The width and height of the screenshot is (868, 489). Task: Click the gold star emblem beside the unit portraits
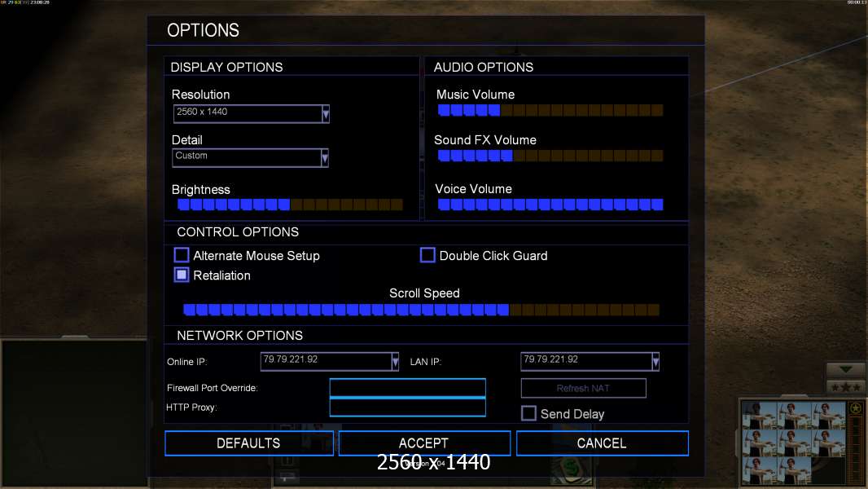click(856, 408)
